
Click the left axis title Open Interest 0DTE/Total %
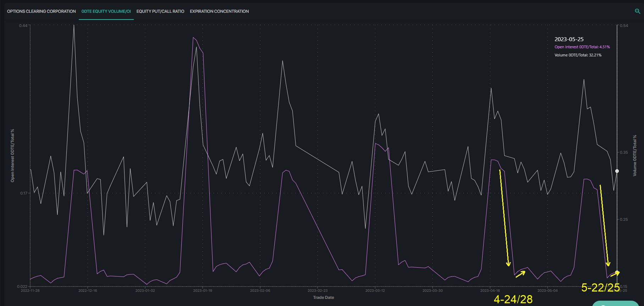point(13,156)
